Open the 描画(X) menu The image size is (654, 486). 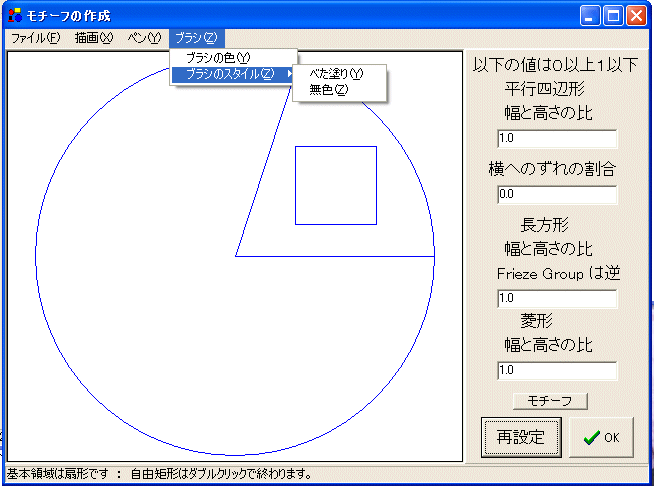tap(93, 38)
